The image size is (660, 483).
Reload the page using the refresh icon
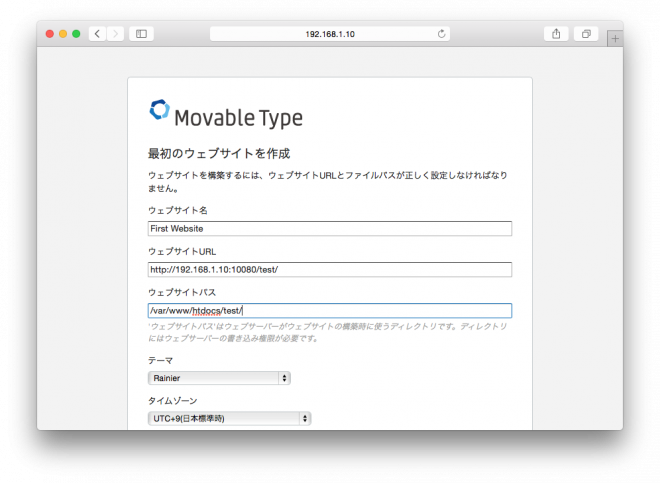click(441, 34)
